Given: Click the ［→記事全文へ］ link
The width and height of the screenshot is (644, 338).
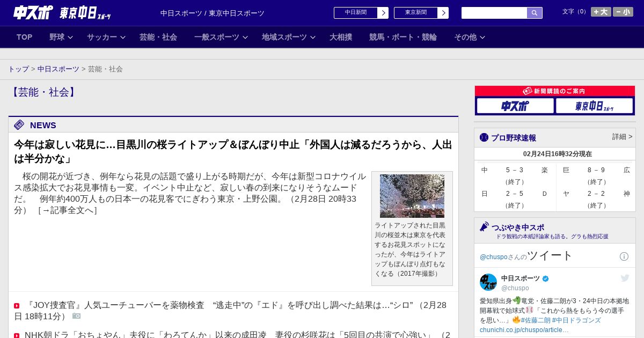Looking at the screenshot, I should pos(68,210).
